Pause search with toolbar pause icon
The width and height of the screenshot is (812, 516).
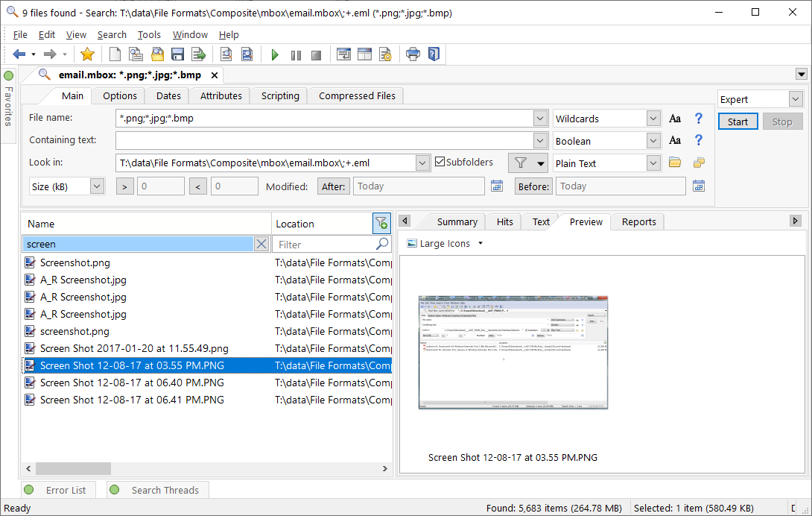[296, 54]
